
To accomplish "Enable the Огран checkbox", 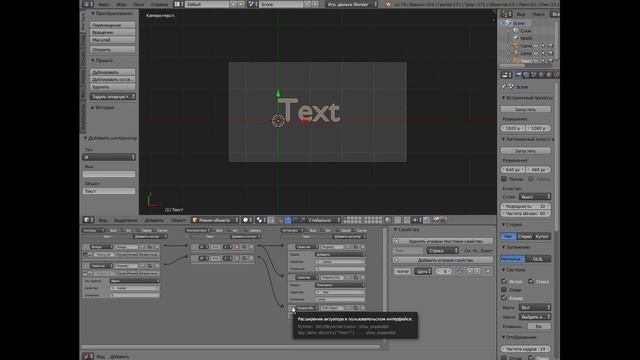I will tap(504, 290).
